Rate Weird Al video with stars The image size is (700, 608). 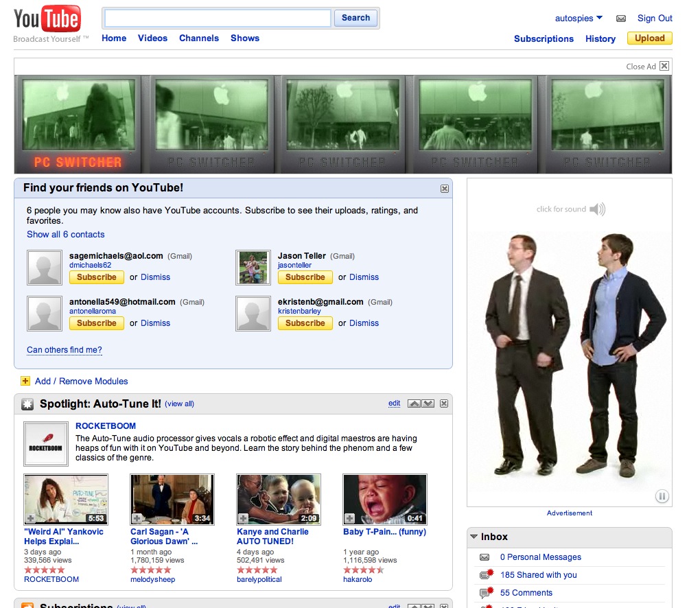click(44, 570)
